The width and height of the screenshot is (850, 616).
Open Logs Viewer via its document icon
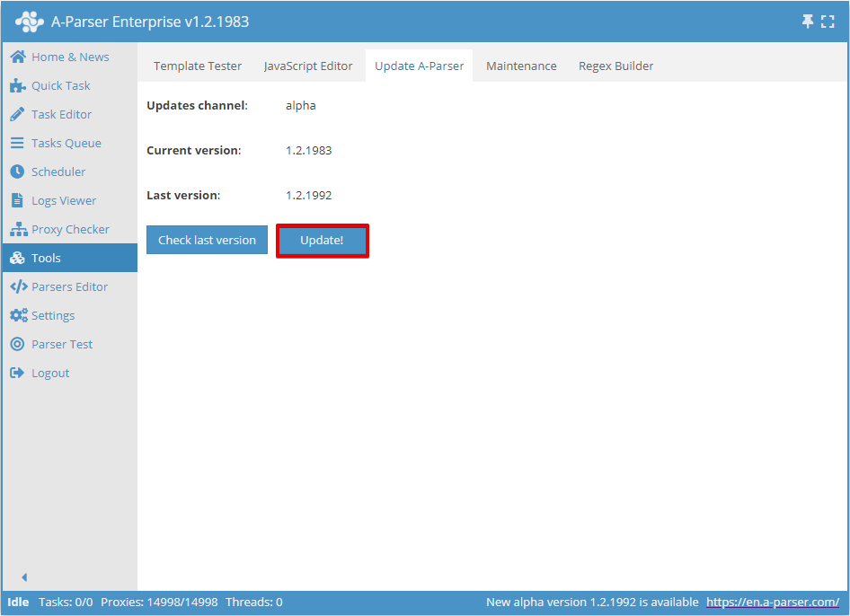[x=18, y=200]
